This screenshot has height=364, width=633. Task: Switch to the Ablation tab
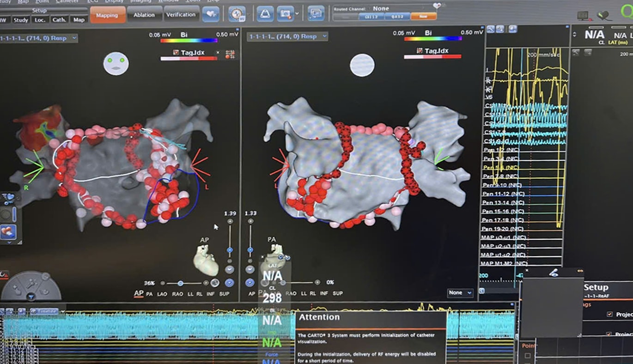tap(144, 15)
